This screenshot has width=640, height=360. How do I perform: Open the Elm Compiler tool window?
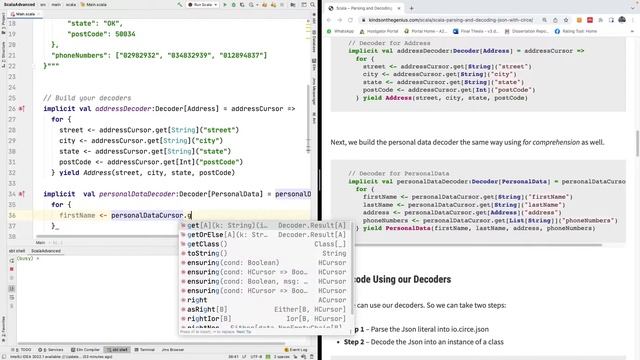tap(85, 350)
